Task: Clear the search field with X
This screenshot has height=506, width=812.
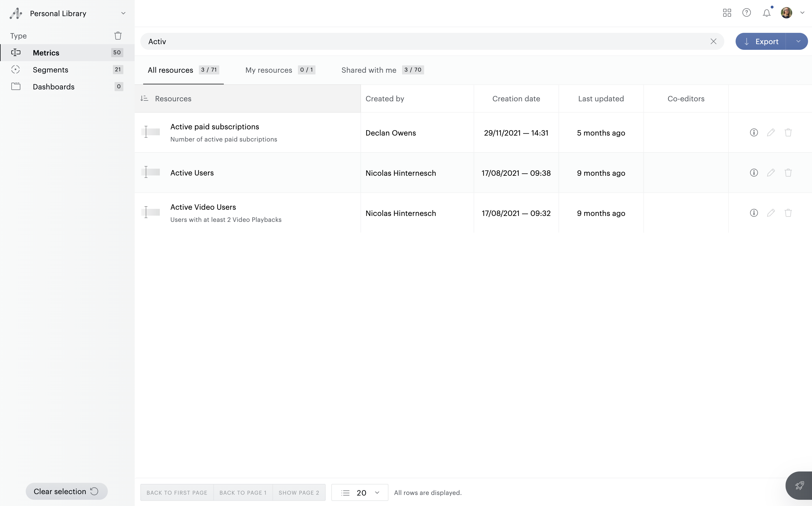Action: click(713, 41)
